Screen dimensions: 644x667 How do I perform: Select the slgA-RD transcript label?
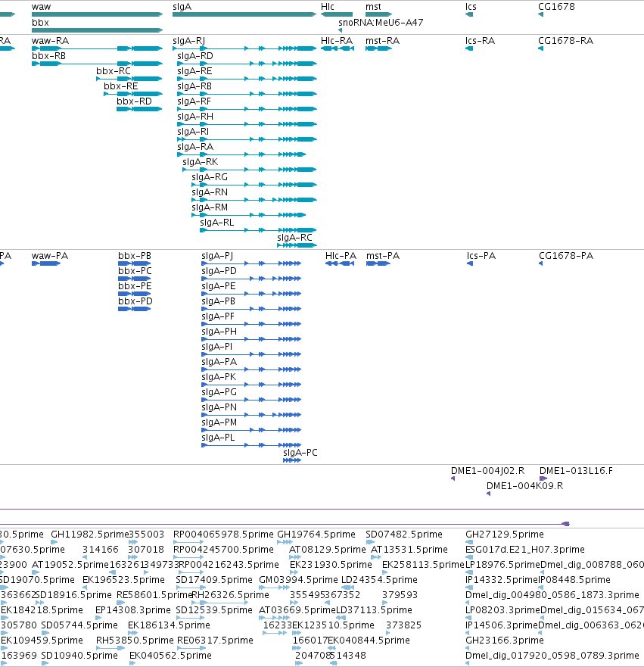(195, 56)
